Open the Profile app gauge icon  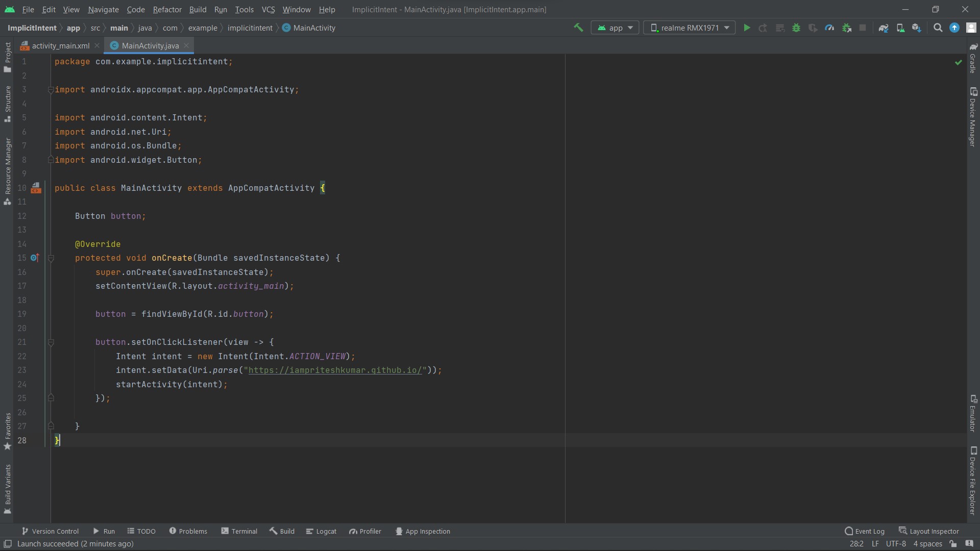pos(829,28)
